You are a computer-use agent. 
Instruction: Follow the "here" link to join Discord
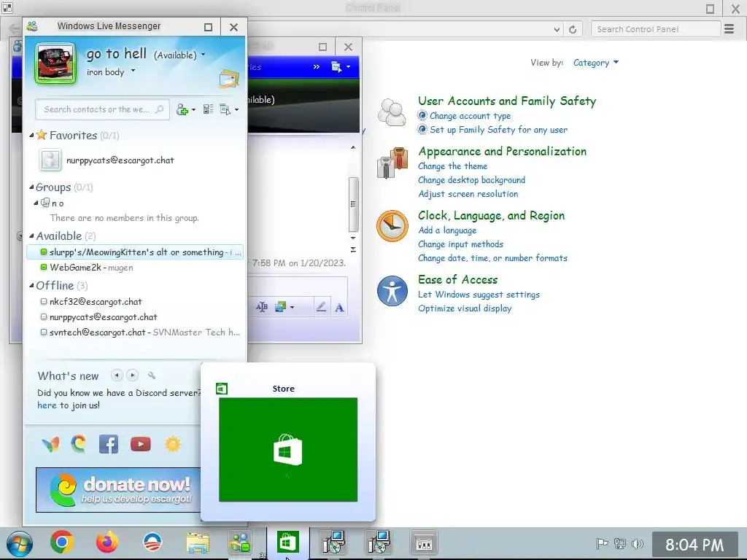click(x=47, y=405)
